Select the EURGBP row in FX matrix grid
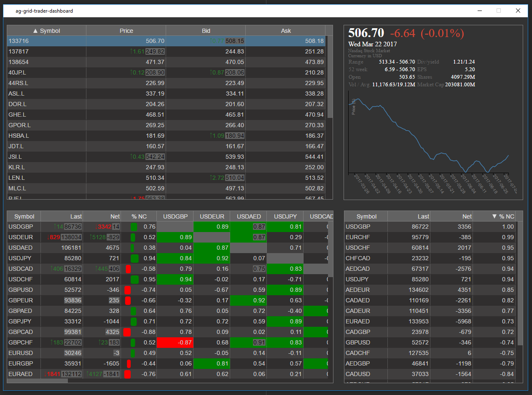 (x=167, y=363)
